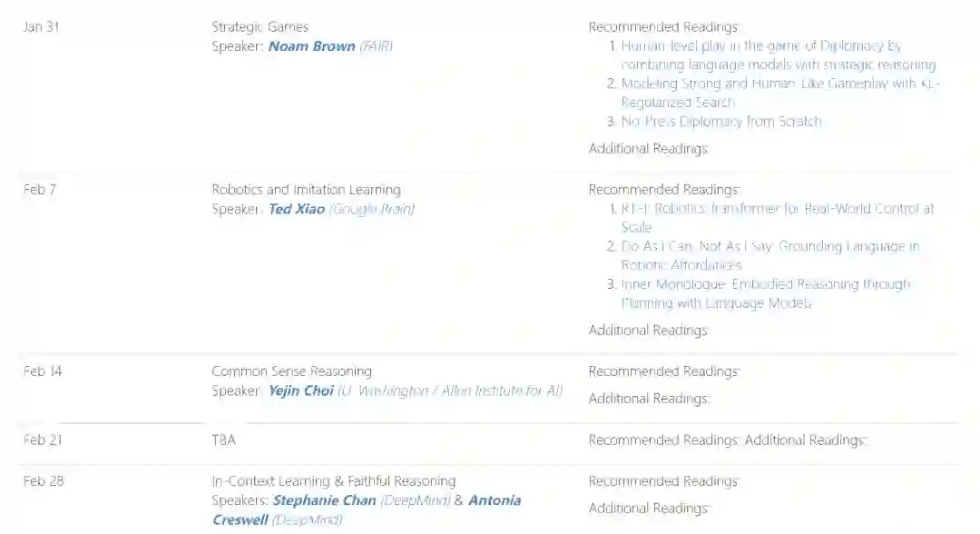Visit Yejin Choi's speaker link

pyautogui.click(x=301, y=391)
